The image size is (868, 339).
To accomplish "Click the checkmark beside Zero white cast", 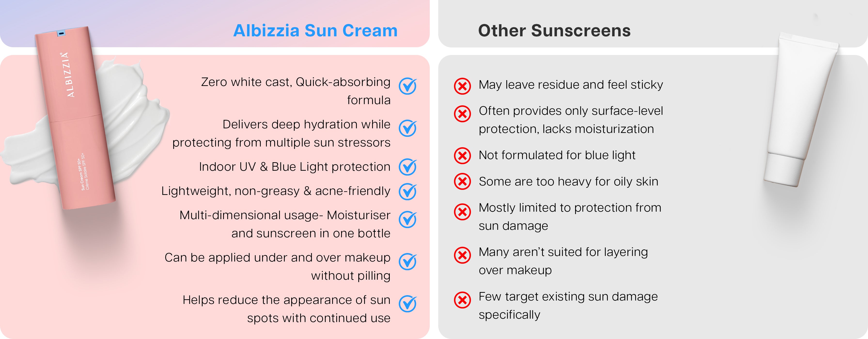I will click(407, 86).
